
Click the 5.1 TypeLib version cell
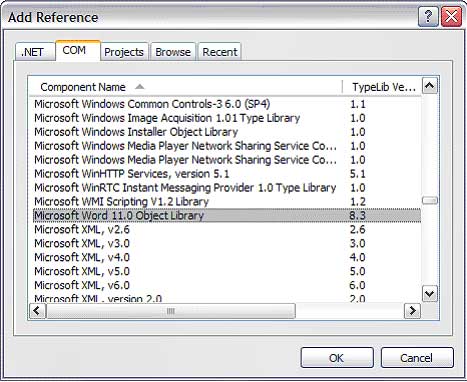point(357,174)
